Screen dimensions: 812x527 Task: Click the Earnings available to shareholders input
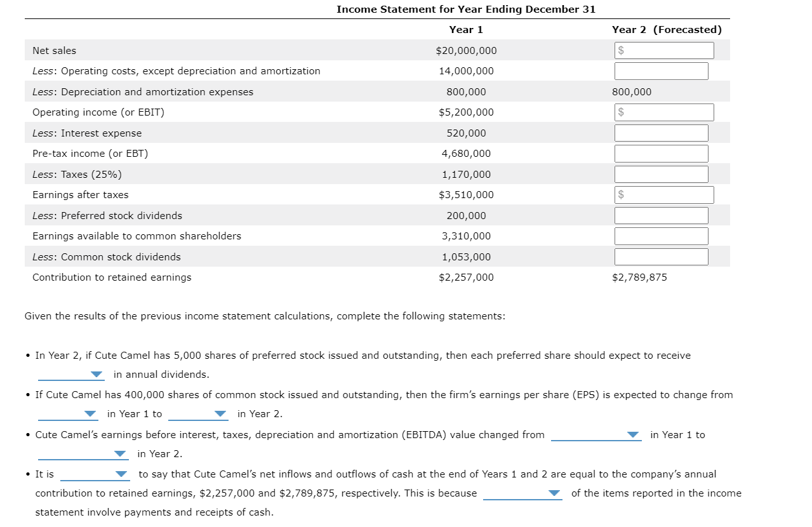click(660, 236)
